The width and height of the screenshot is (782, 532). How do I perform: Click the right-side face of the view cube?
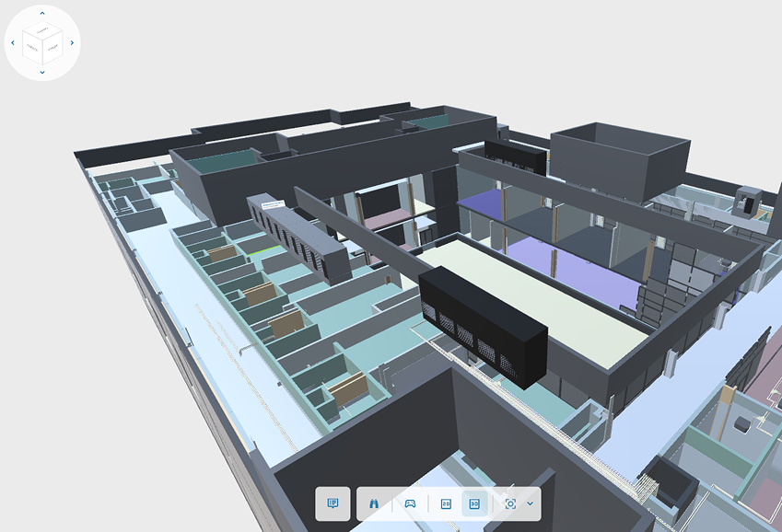click(x=53, y=48)
